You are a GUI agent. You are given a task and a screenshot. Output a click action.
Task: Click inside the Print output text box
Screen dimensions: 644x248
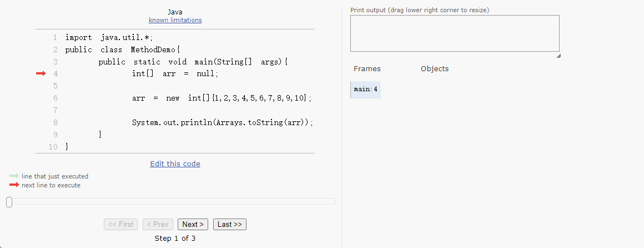coord(454,33)
